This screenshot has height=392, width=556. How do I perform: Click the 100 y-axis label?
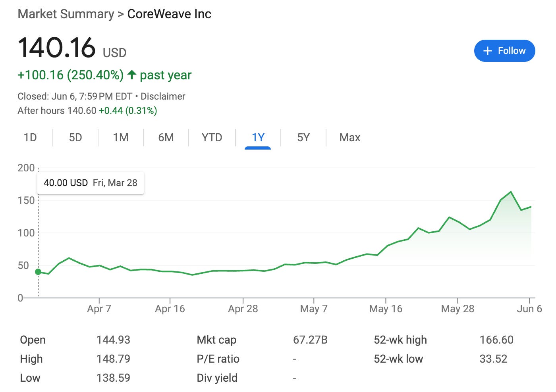pyautogui.click(x=26, y=233)
